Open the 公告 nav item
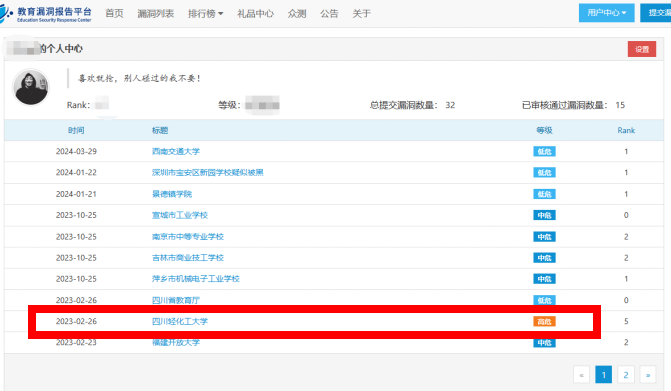Screen dimensions: 671x391 point(329,14)
